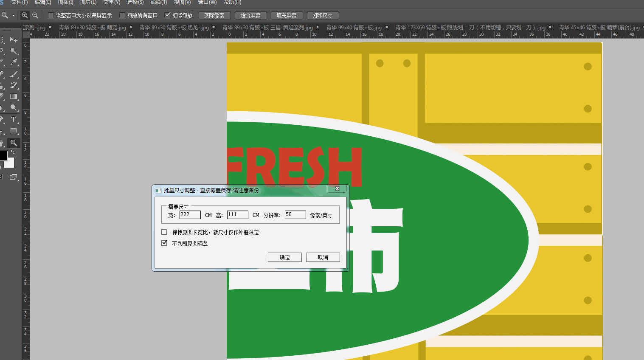Select the Magic Wand tool

[x=14, y=51]
